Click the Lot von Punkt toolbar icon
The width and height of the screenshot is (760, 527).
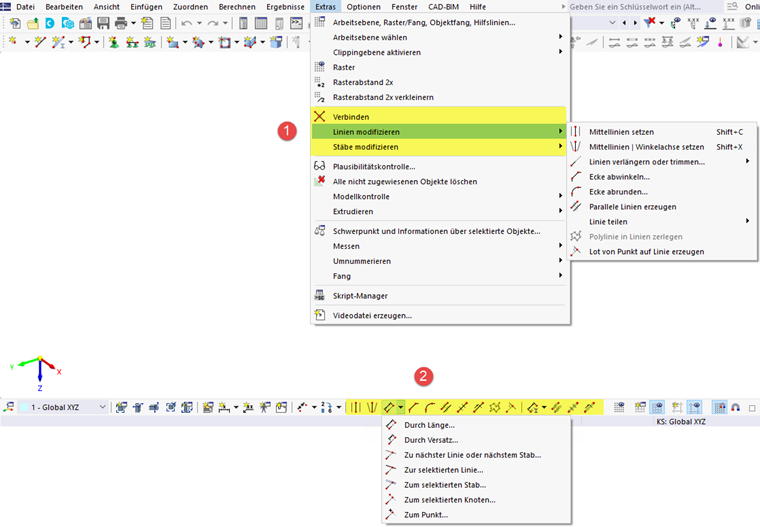(510, 407)
